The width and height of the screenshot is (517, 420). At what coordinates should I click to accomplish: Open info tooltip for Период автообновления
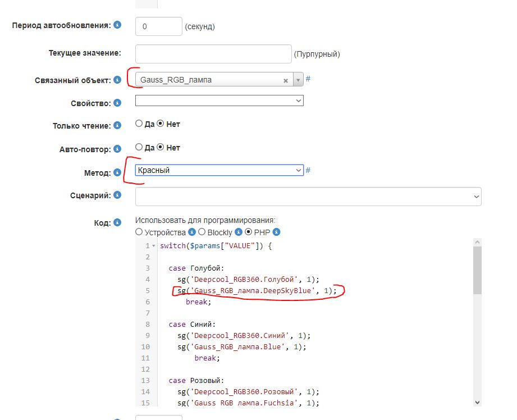coord(117,25)
